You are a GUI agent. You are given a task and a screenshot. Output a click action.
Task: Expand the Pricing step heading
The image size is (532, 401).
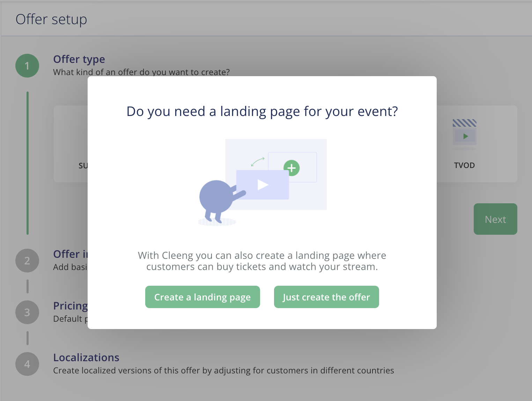click(71, 306)
